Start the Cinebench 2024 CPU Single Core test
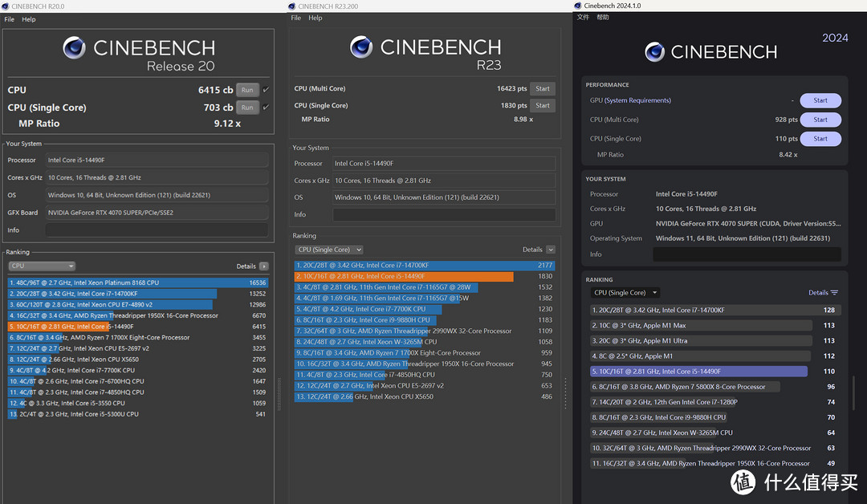Image resolution: width=867 pixels, height=504 pixels. coord(820,139)
